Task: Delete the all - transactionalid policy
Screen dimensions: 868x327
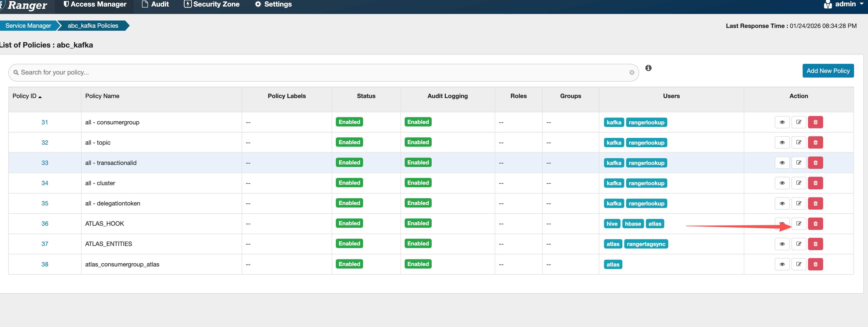Action: (815, 163)
